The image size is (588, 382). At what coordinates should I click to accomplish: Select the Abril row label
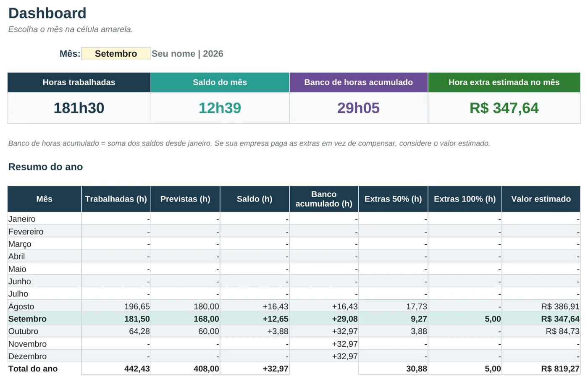pyautogui.click(x=17, y=256)
